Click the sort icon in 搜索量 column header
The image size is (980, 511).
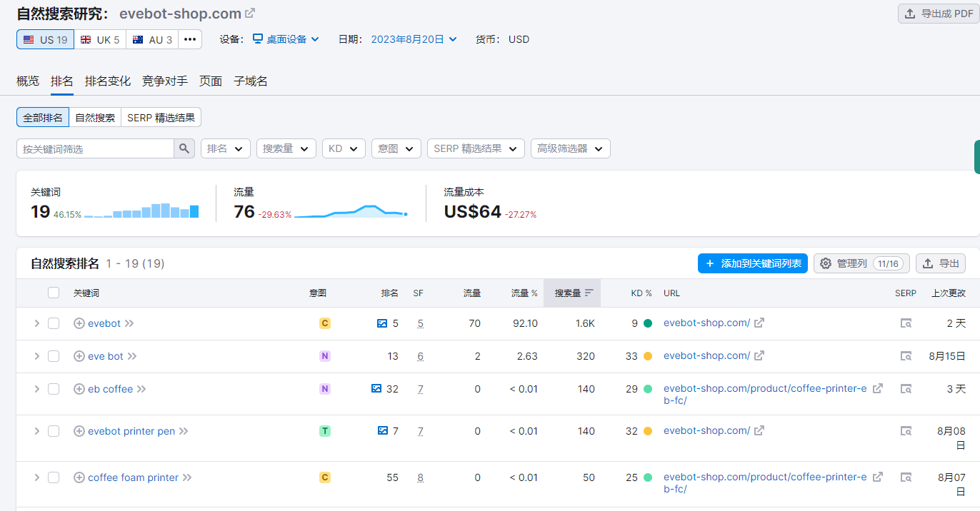[x=589, y=293]
